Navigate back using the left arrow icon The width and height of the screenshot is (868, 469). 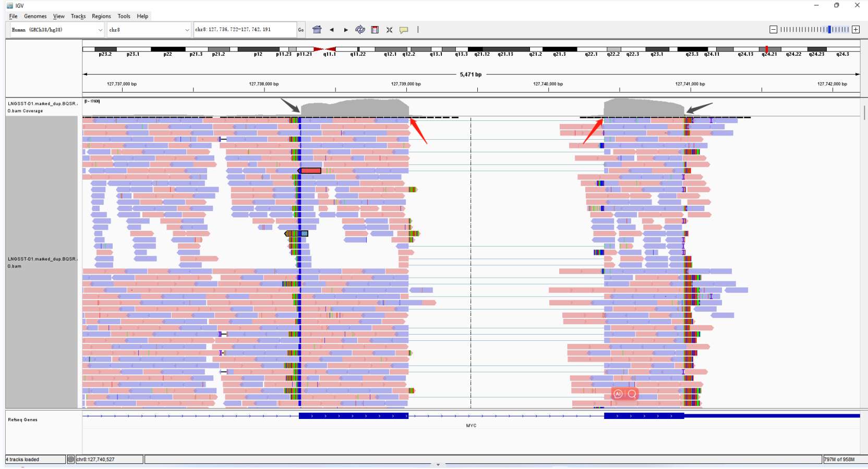pyautogui.click(x=332, y=30)
